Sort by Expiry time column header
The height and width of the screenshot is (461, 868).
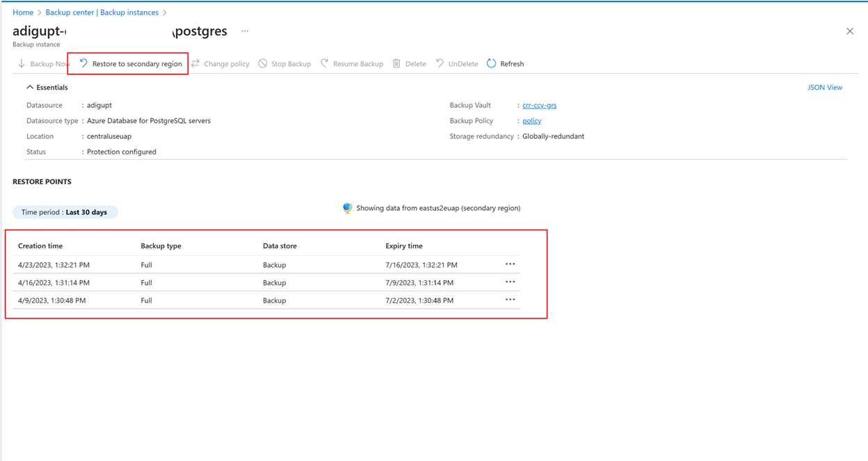pyautogui.click(x=404, y=246)
